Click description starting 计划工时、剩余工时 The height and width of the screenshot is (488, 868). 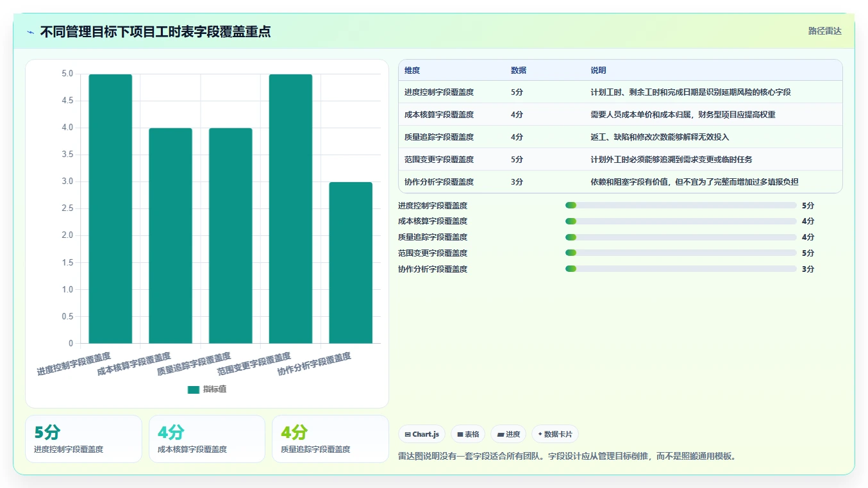click(x=690, y=92)
